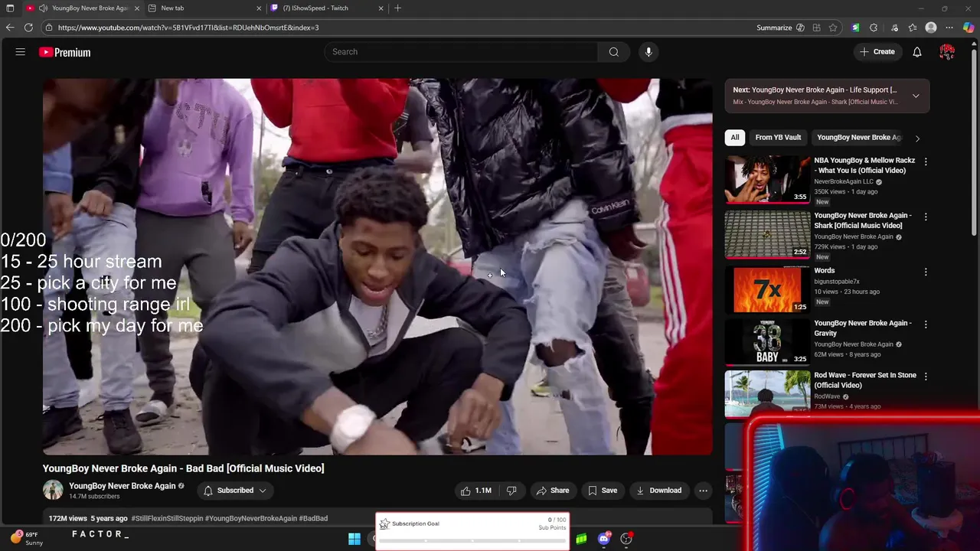The image size is (980, 551).
Task: Click the Subscription Goal progress bar
Action: pyautogui.click(x=472, y=540)
